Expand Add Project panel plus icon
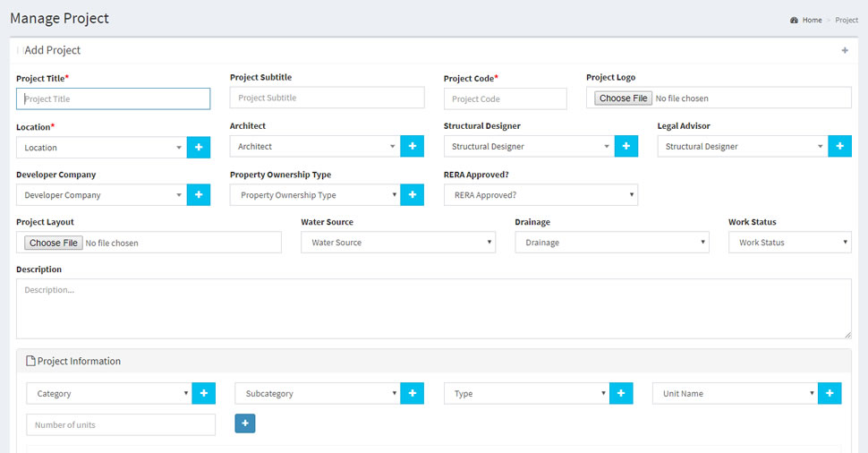 click(845, 50)
